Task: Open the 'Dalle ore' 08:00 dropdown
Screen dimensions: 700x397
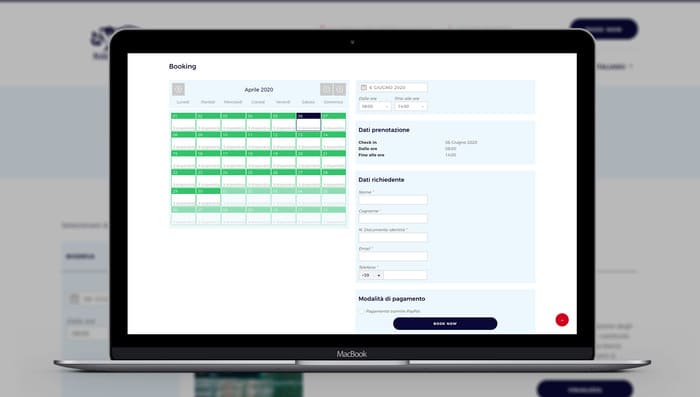Action: point(375,107)
